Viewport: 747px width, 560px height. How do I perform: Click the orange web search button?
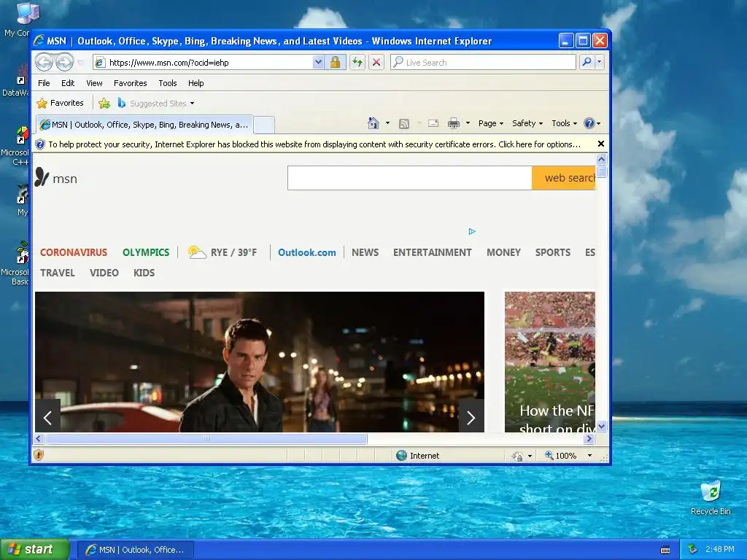click(564, 178)
